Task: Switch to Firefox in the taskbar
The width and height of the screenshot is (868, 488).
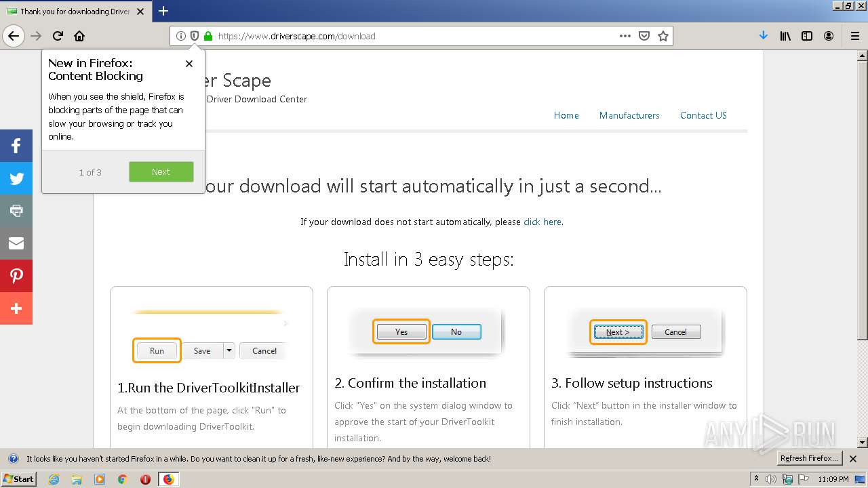Action: (168, 479)
